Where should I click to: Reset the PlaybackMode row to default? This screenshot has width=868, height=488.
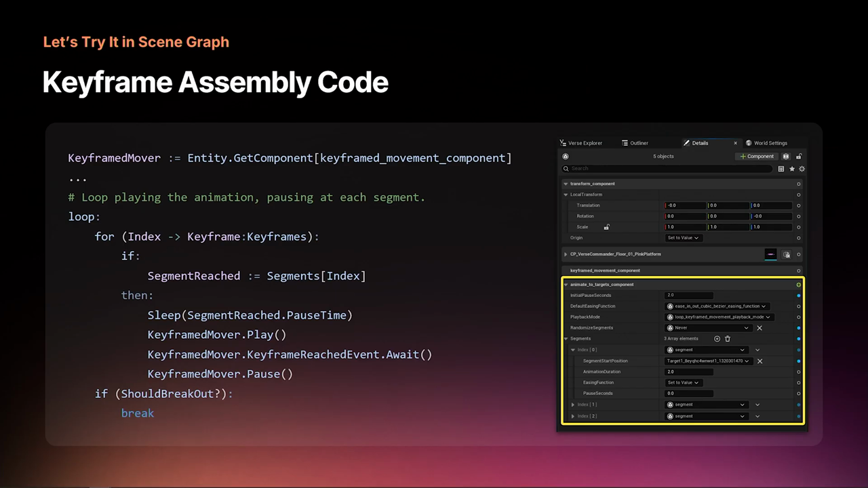coord(798,317)
